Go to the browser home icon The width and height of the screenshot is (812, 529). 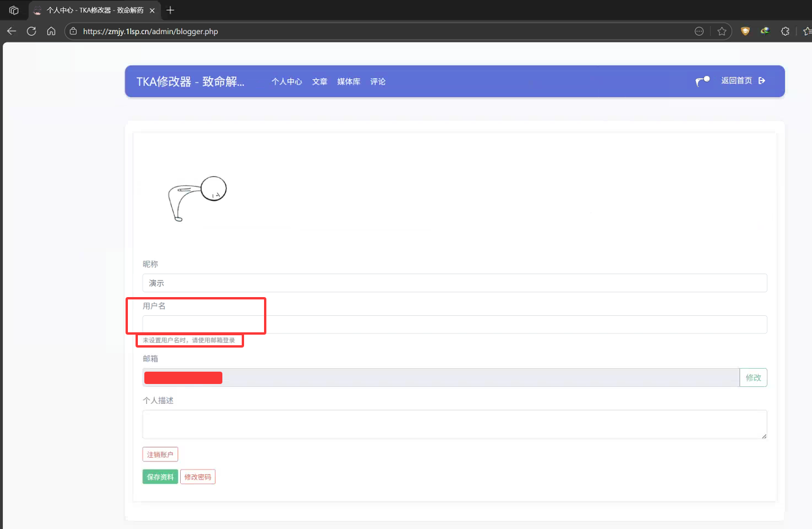pyautogui.click(x=52, y=31)
